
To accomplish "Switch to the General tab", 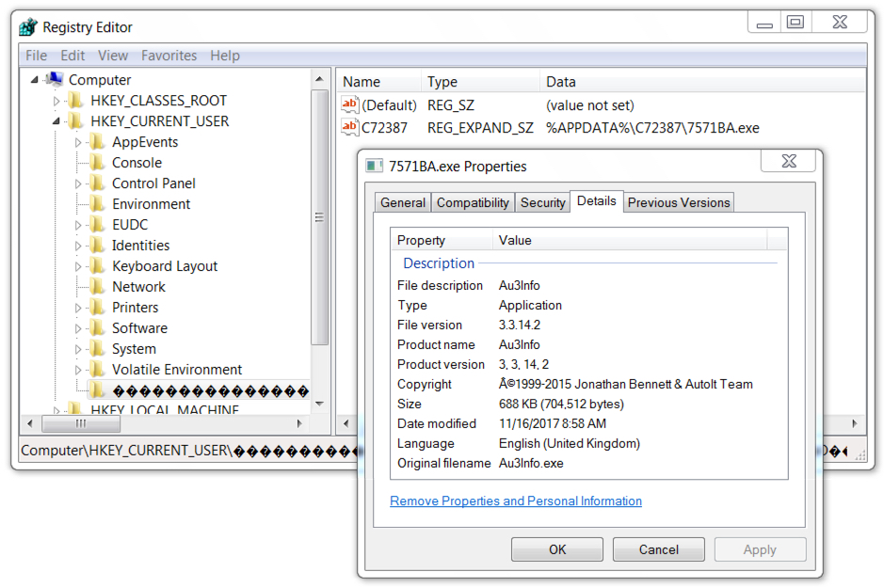I will [x=403, y=203].
